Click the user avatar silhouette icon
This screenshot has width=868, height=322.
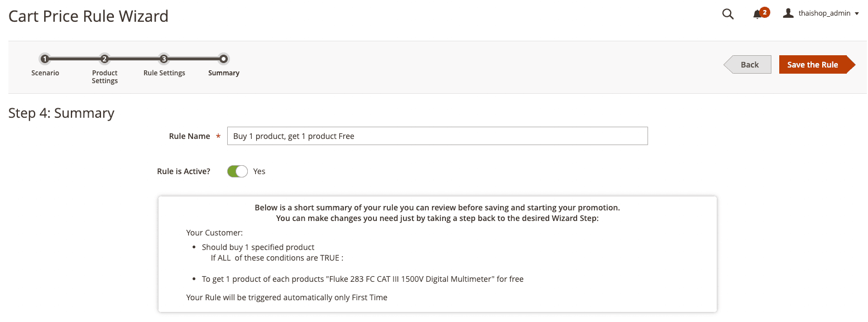coord(788,13)
